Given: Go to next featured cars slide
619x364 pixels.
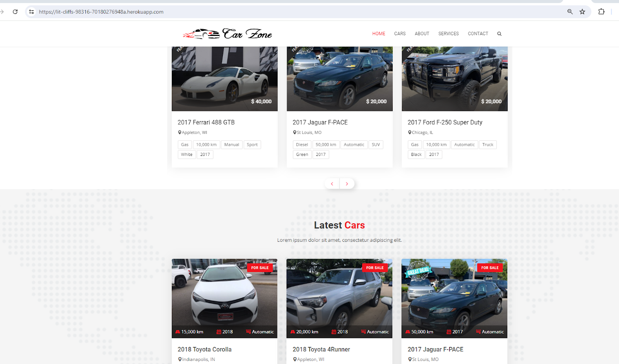Looking at the screenshot, I should 347,184.
